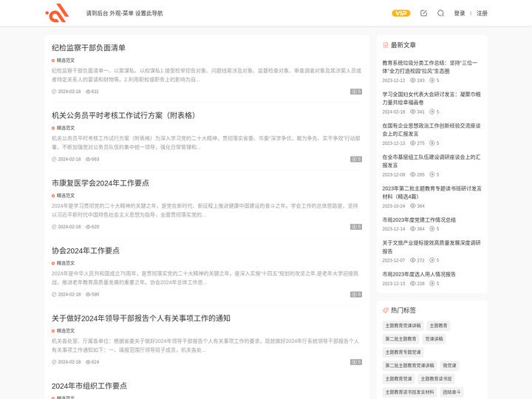The height and width of the screenshot is (399, 532).
Task: Click views eye icon showing 590
Action: (x=88, y=294)
